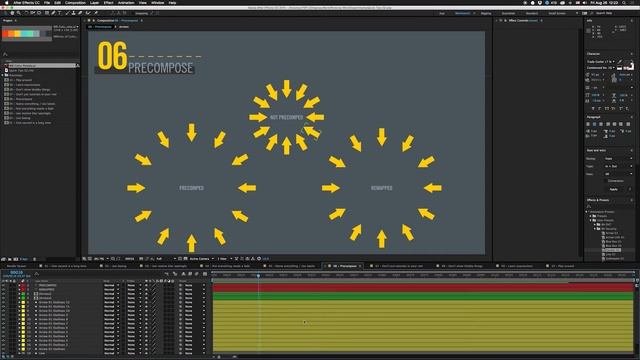Click the 8 bpc color depth button
The image size is (640, 360).
[x=24, y=259]
